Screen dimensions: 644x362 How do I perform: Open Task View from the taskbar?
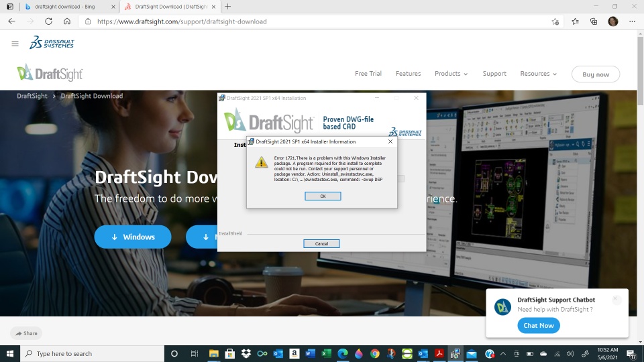[x=195, y=353]
